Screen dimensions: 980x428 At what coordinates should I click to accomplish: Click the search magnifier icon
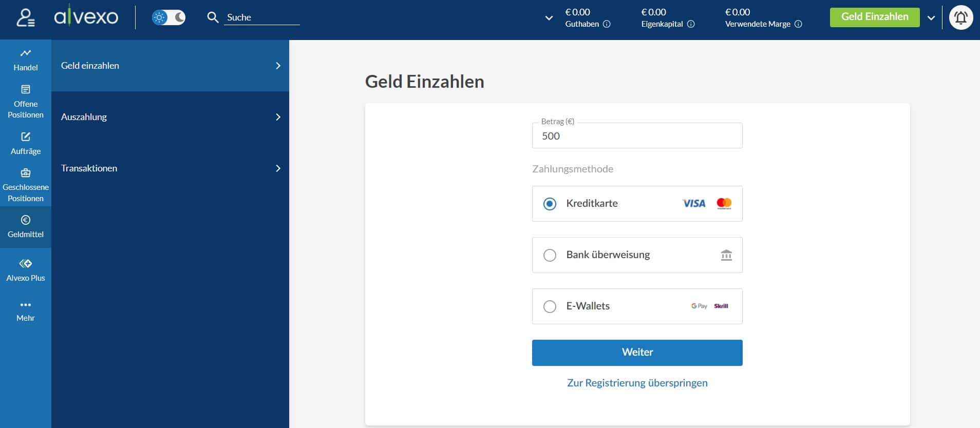click(x=213, y=17)
